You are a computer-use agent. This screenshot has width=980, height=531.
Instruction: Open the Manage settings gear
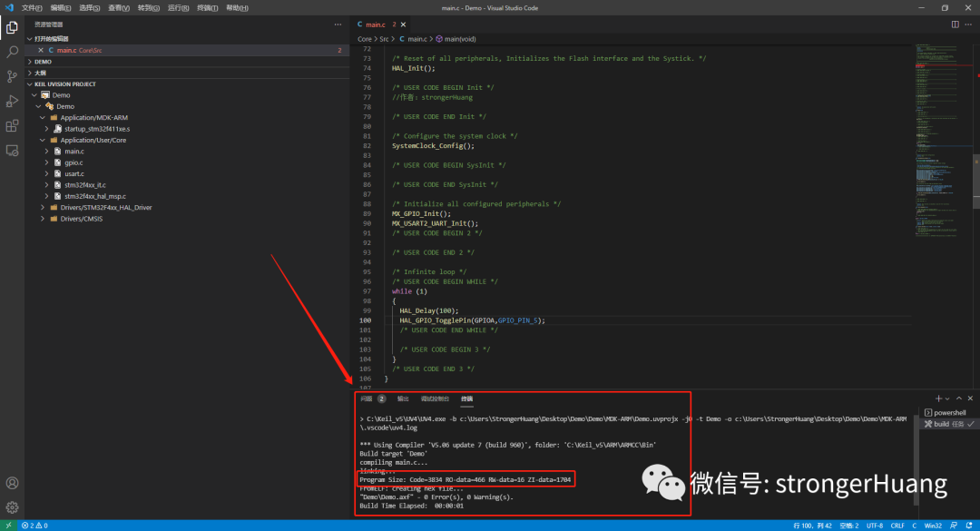(x=12, y=507)
